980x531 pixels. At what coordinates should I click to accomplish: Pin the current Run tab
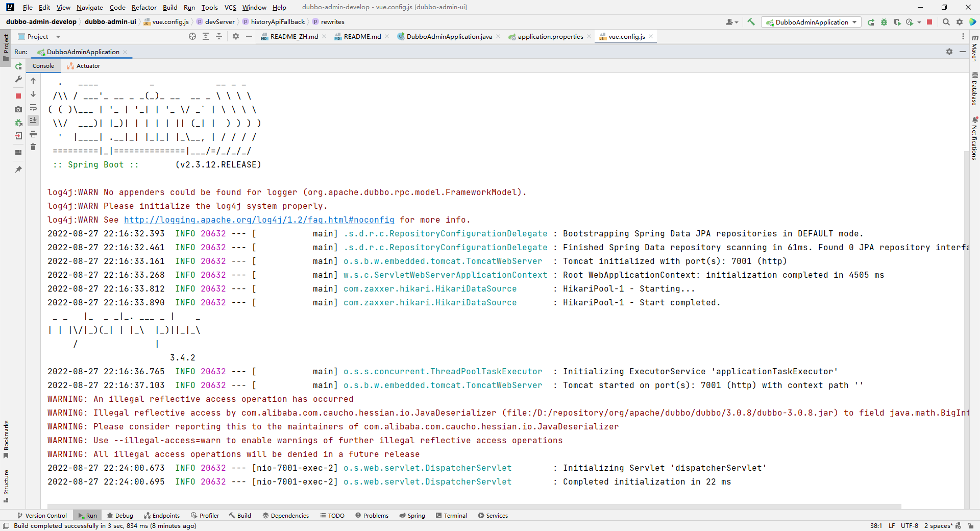pos(18,170)
